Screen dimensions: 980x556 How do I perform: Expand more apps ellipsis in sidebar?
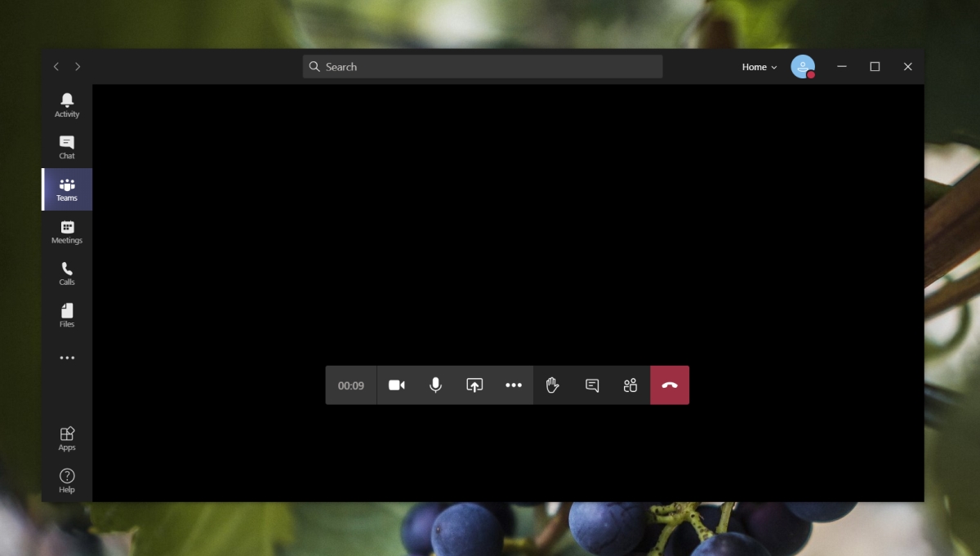click(x=67, y=358)
